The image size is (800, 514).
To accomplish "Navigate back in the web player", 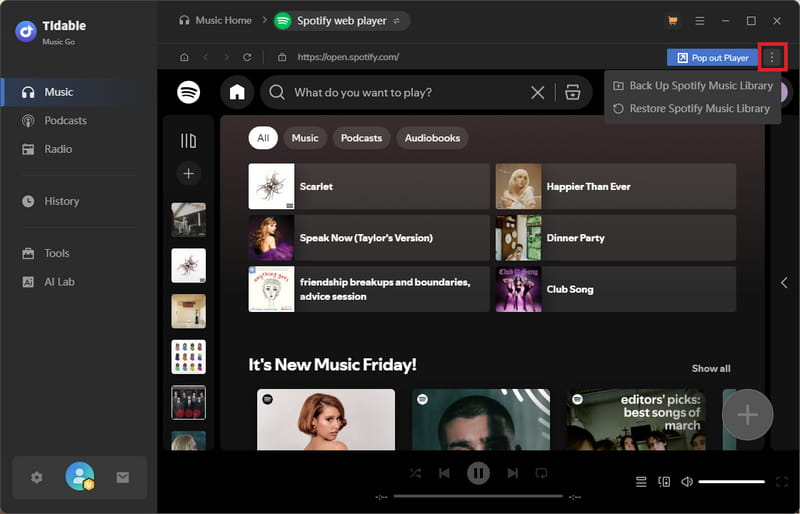I will [x=206, y=57].
